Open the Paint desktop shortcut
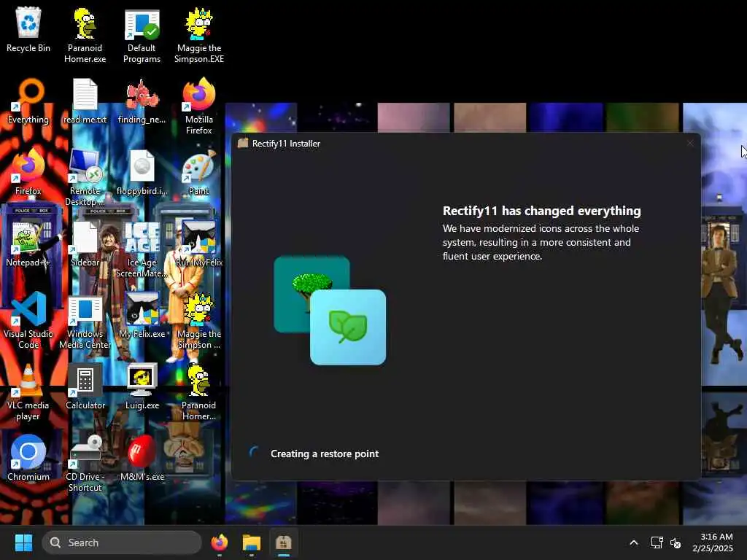The height and width of the screenshot is (560, 747). (x=198, y=173)
